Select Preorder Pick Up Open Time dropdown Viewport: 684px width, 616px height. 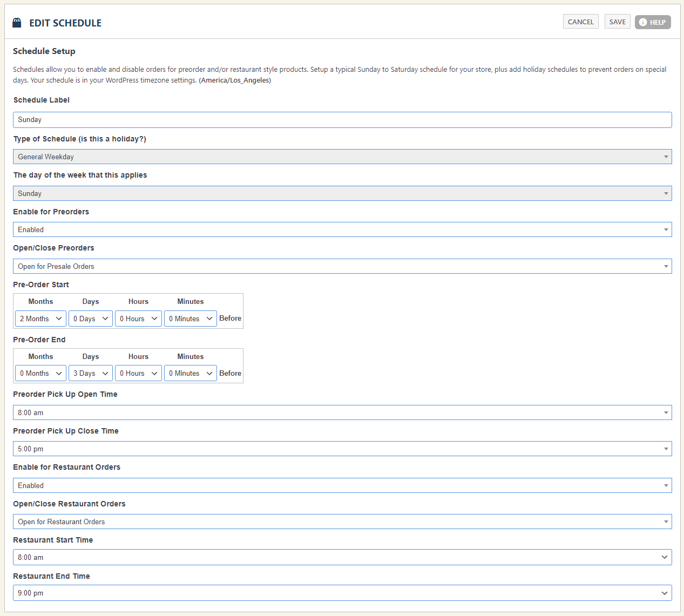pyautogui.click(x=342, y=412)
